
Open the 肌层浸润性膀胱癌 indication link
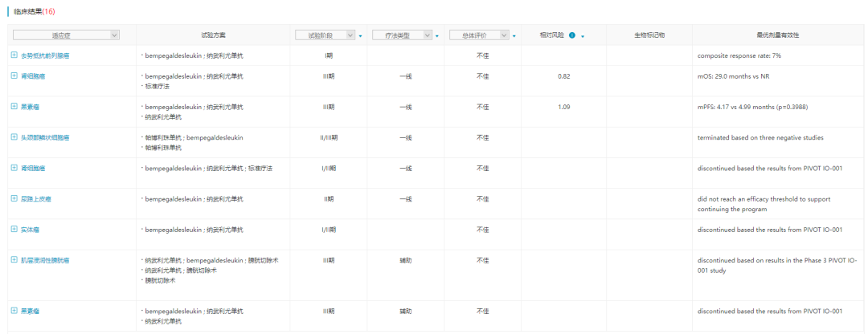44,261
